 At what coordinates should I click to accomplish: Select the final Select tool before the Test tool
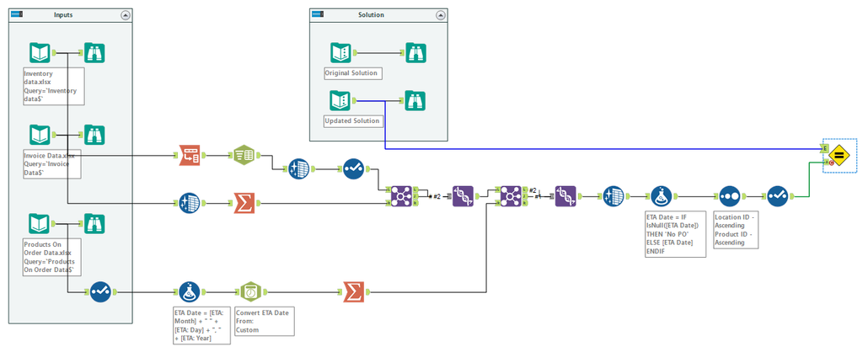click(777, 196)
